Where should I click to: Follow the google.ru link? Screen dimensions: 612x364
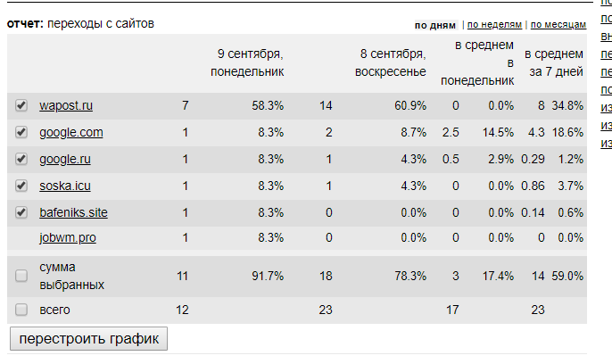[x=65, y=160]
